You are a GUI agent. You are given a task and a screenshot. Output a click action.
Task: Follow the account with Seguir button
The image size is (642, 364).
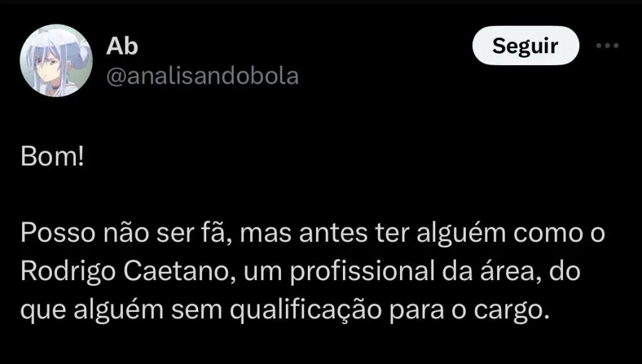point(525,45)
